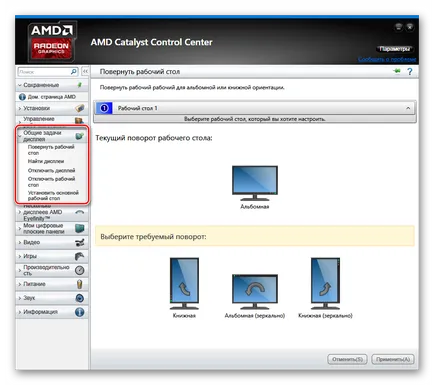Collapse sidebar with double-arrow button
The height and width of the screenshot is (385, 434).
click(85, 71)
